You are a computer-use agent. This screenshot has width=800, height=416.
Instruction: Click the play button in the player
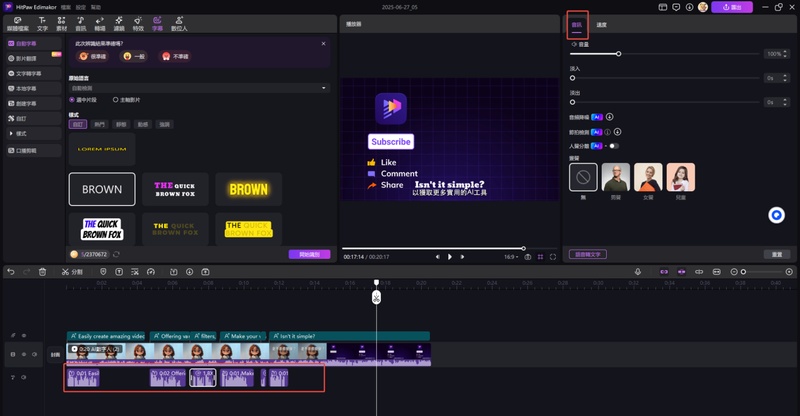click(450, 257)
